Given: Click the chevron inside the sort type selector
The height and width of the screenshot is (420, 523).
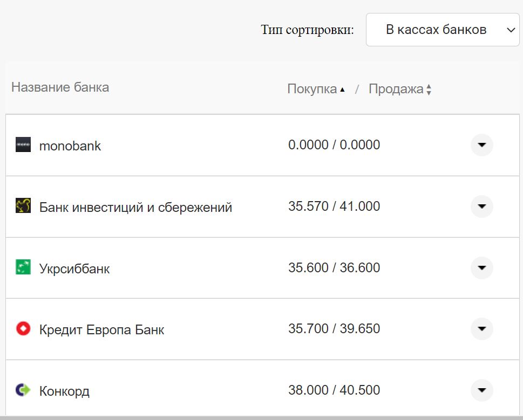Looking at the screenshot, I should tap(510, 30).
